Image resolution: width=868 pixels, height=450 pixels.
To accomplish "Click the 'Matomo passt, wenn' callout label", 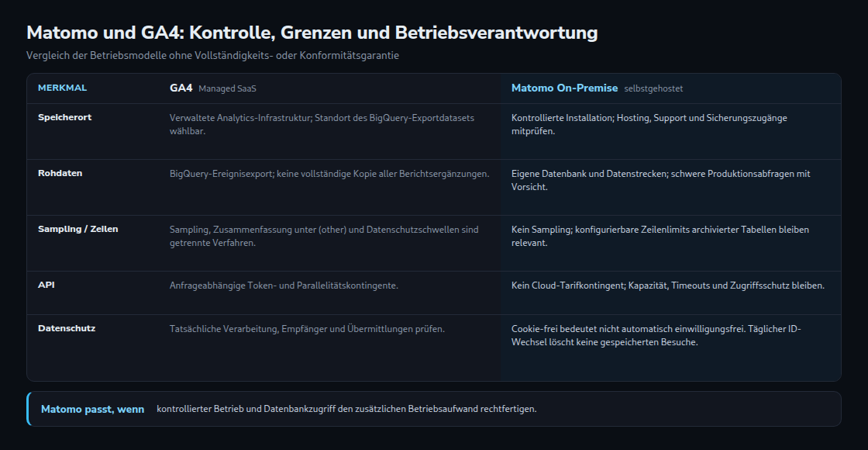I will [92, 410].
